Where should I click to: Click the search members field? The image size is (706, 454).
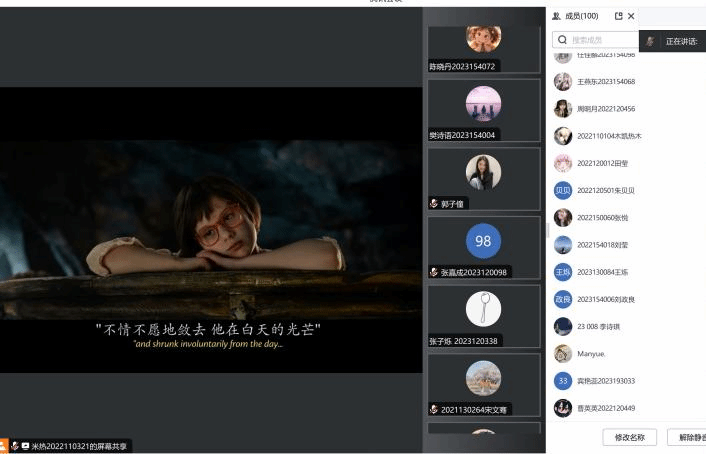point(600,40)
